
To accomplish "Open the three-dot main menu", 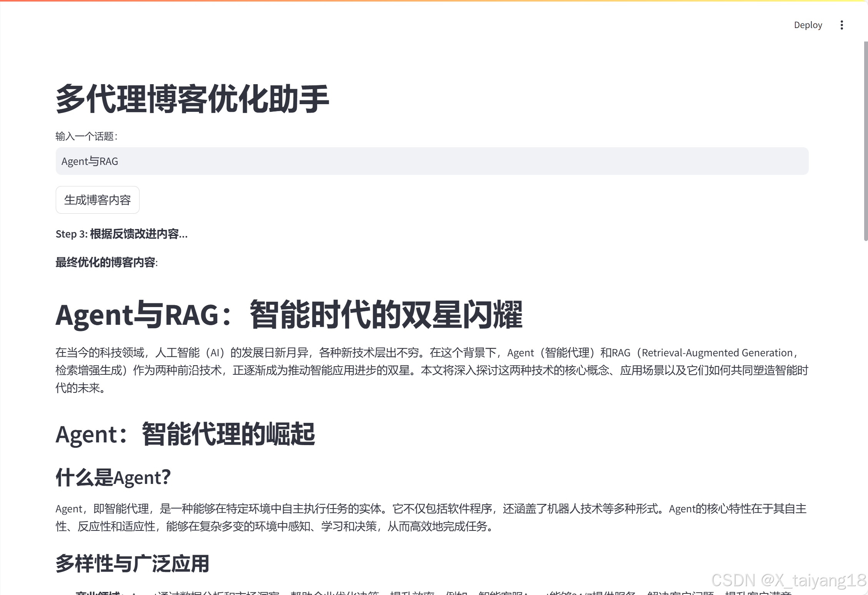I will tap(841, 25).
